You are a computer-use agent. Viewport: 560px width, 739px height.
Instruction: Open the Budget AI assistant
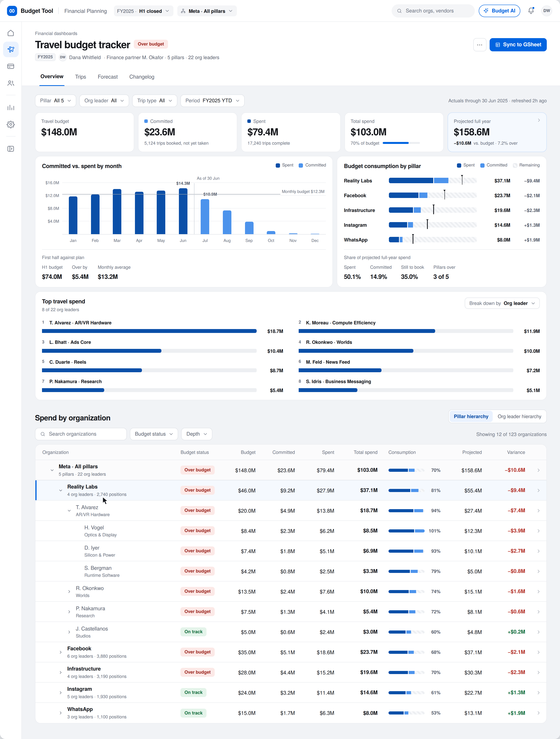(499, 11)
